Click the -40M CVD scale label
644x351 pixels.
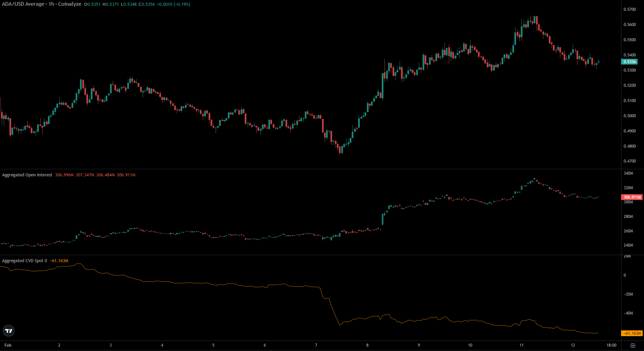pyautogui.click(x=628, y=313)
